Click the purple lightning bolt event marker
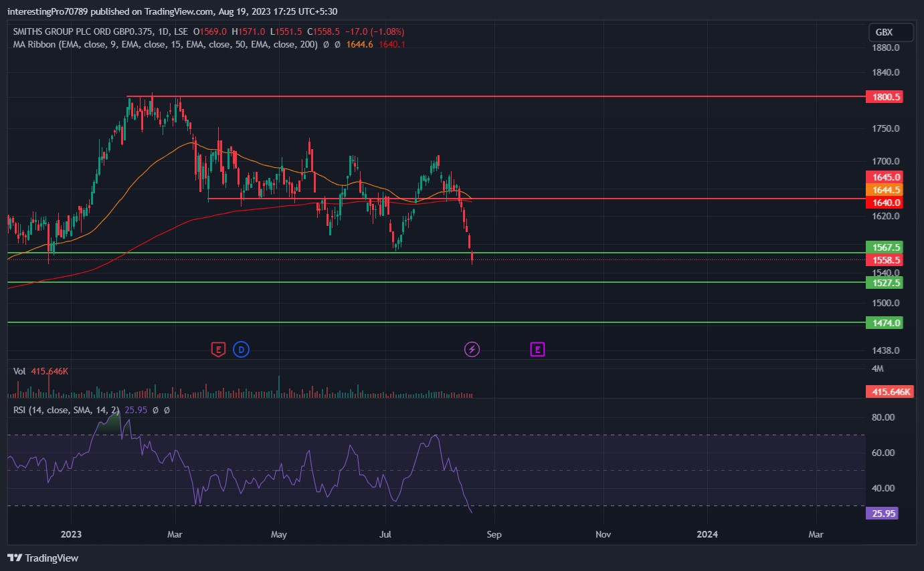The width and height of the screenshot is (924, 571). click(472, 348)
